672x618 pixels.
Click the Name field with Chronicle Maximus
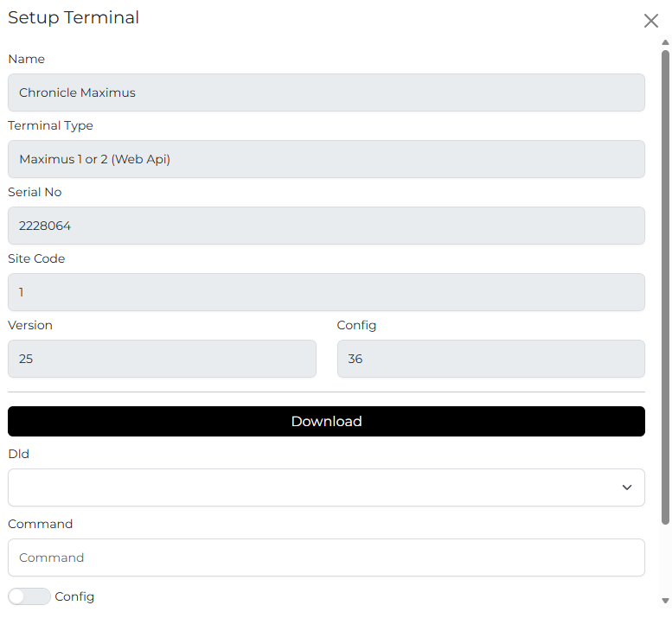click(x=326, y=92)
